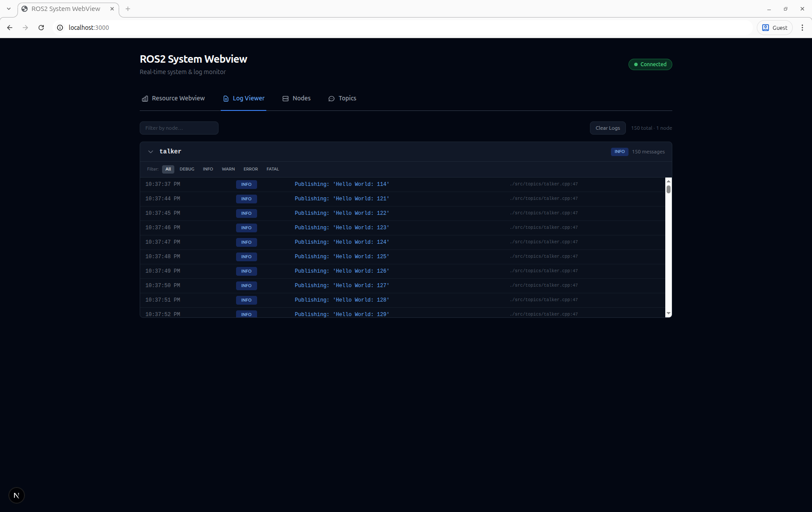Select the WARN filter option
The width and height of the screenshot is (812, 512).
pos(228,169)
